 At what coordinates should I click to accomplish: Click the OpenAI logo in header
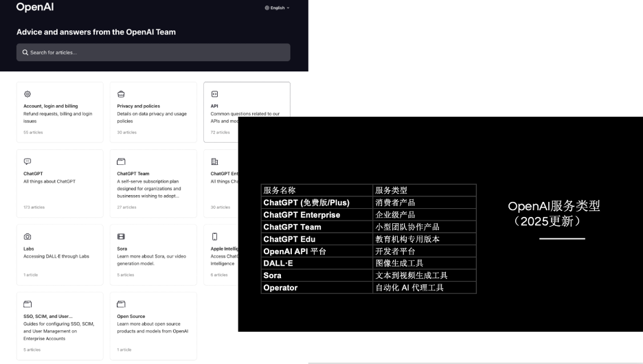tap(35, 7)
